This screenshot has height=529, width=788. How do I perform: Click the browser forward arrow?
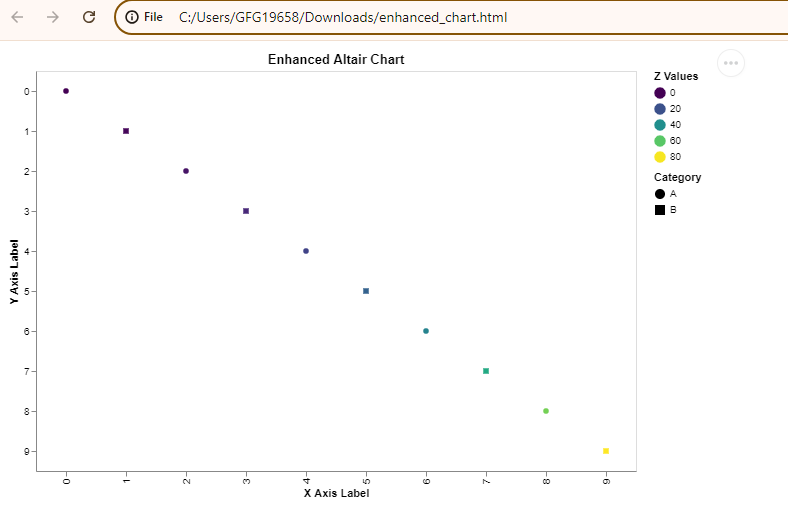53,17
